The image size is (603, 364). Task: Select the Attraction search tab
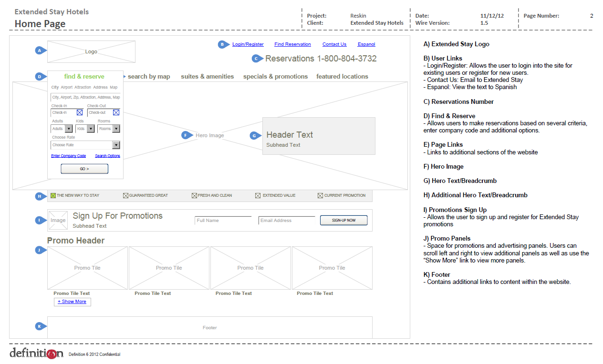pyautogui.click(x=83, y=88)
